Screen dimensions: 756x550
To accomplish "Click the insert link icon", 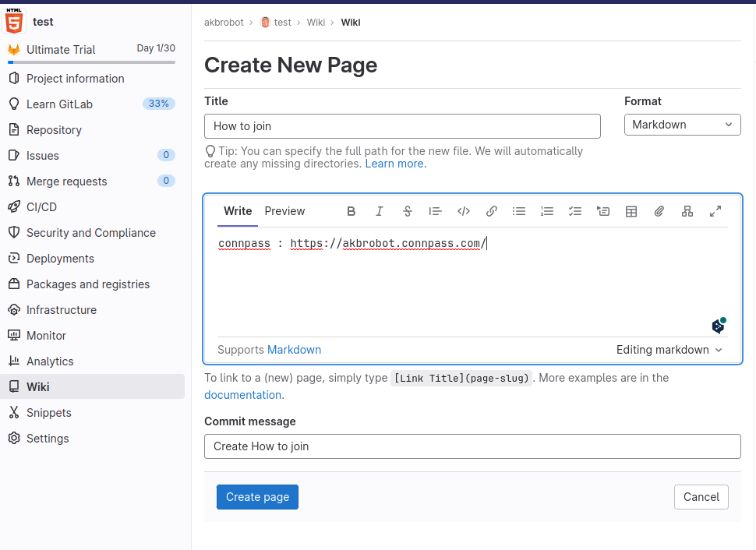I will 492,211.
